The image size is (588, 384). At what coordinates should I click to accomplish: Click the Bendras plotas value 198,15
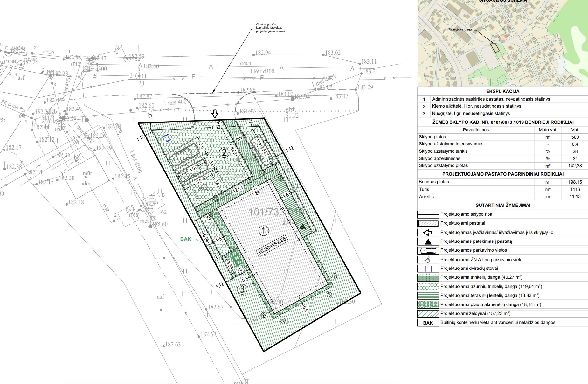click(x=575, y=182)
